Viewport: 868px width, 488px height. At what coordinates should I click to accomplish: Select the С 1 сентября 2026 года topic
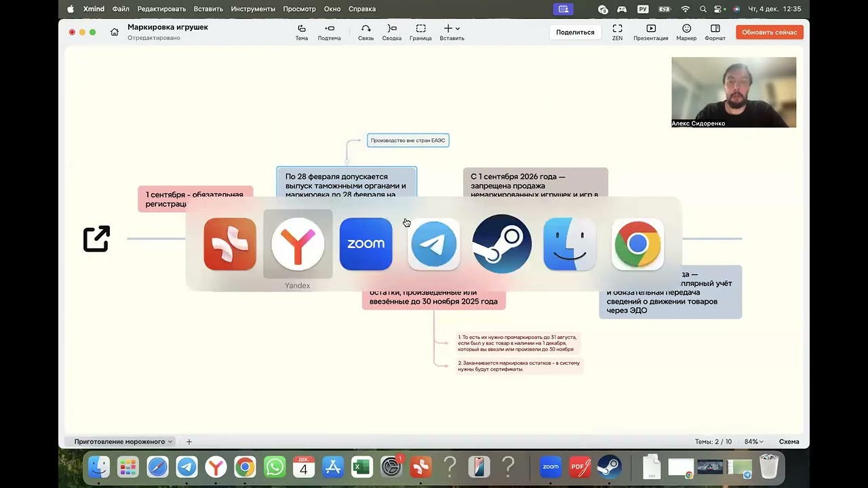click(536, 182)
